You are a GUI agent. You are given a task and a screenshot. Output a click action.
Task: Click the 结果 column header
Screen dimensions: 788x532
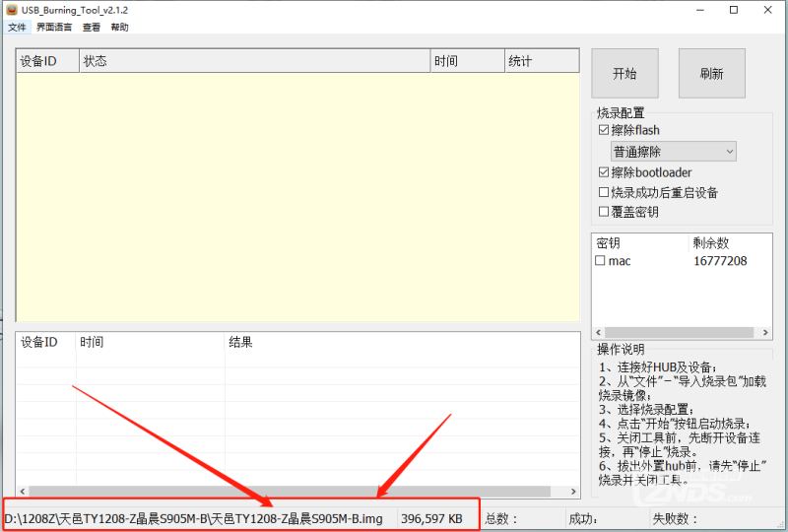point(402,343)
